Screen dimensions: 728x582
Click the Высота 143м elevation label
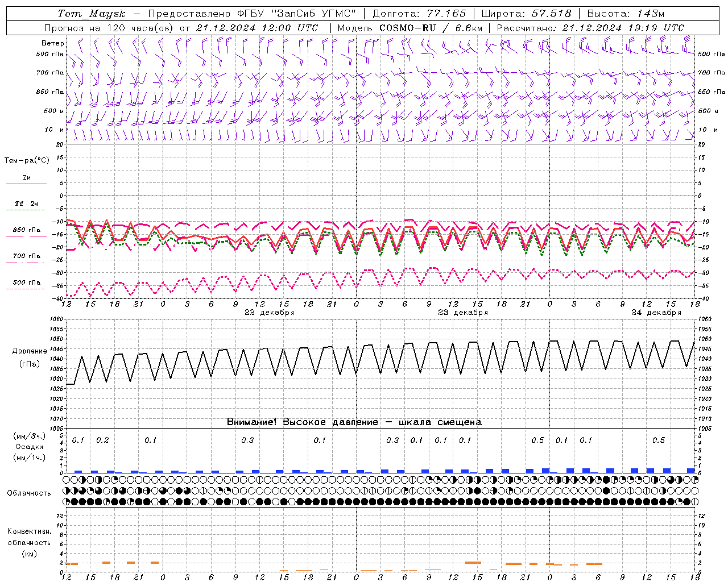626,14
